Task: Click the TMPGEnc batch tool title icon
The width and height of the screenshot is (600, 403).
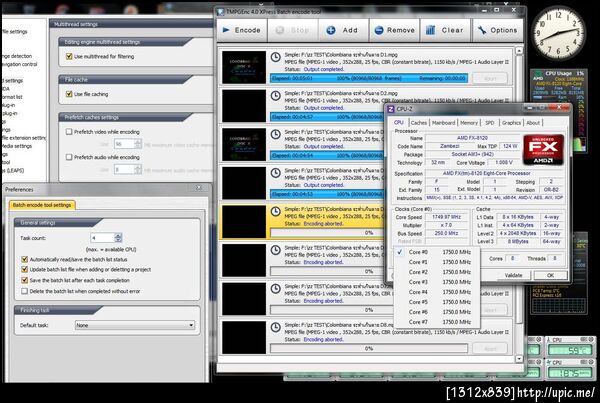Action: (x=220, y=12)
